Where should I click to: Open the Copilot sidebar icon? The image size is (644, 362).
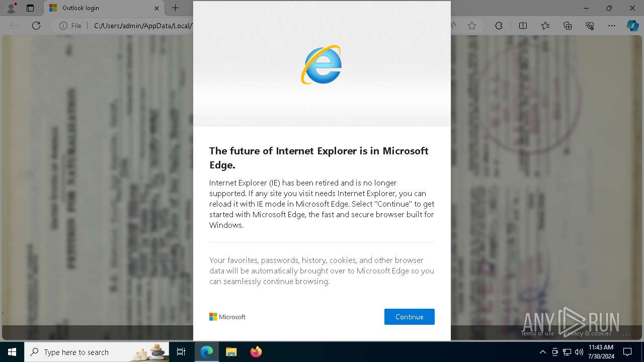(632, 26)
